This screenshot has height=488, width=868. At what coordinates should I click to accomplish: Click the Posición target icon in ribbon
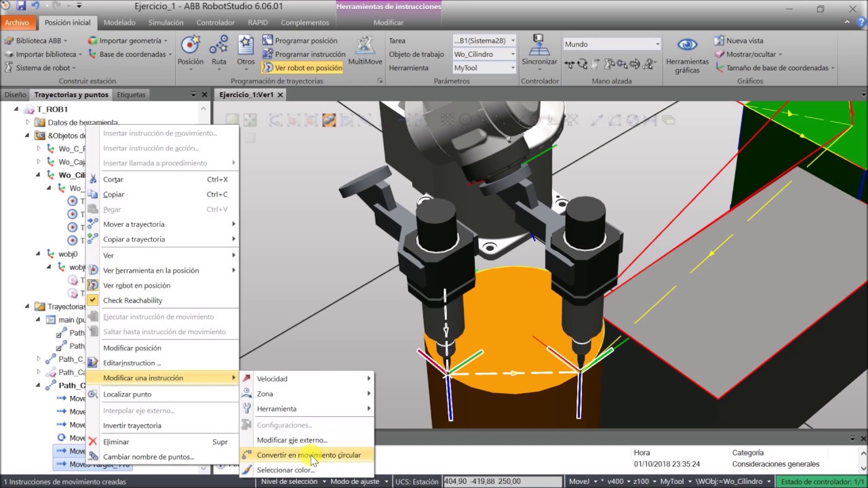click(191, 45)
